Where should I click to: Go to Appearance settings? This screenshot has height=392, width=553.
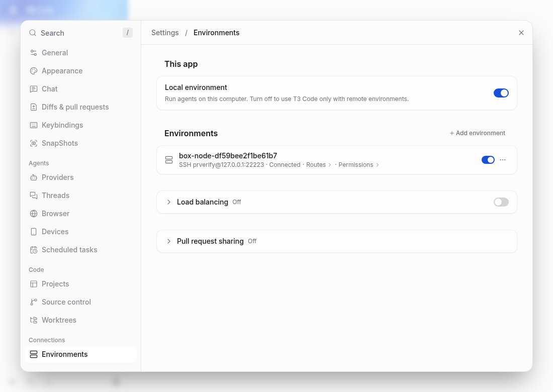click(x=80, y=71)
